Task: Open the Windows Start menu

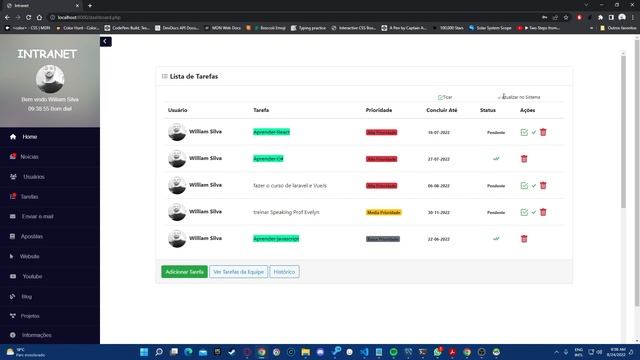Action: (144, 352)
